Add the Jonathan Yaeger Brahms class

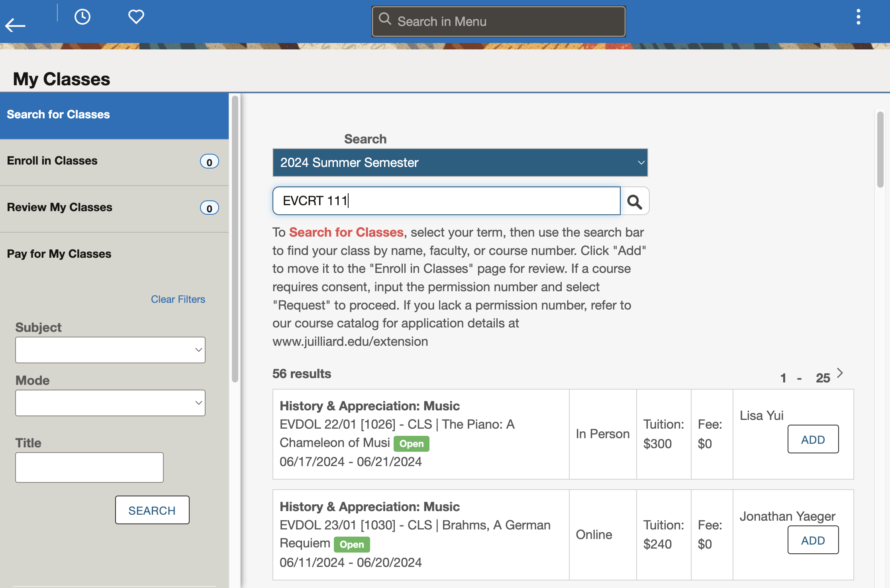813,540
